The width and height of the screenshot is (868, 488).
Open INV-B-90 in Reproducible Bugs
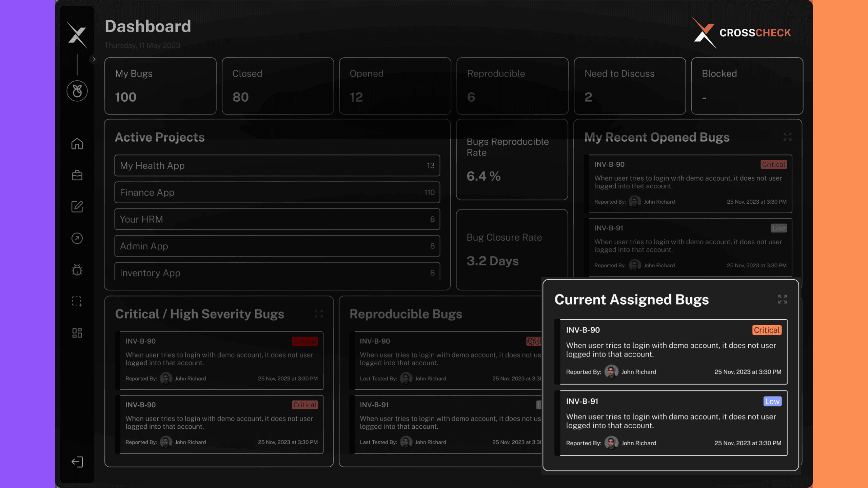[446, 361]
